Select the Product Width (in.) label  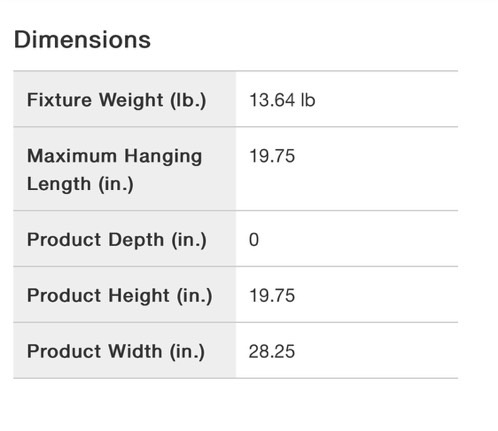(116, 351)
